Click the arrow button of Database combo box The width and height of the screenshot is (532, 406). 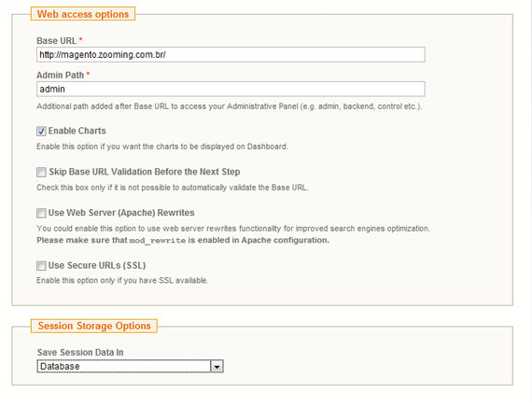217,366
